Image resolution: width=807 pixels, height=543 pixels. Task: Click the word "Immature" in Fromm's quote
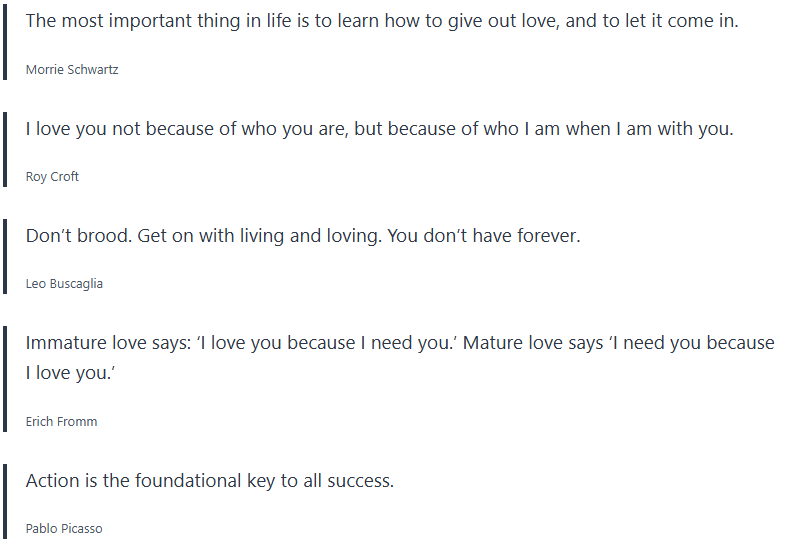[x=66, y=343]
